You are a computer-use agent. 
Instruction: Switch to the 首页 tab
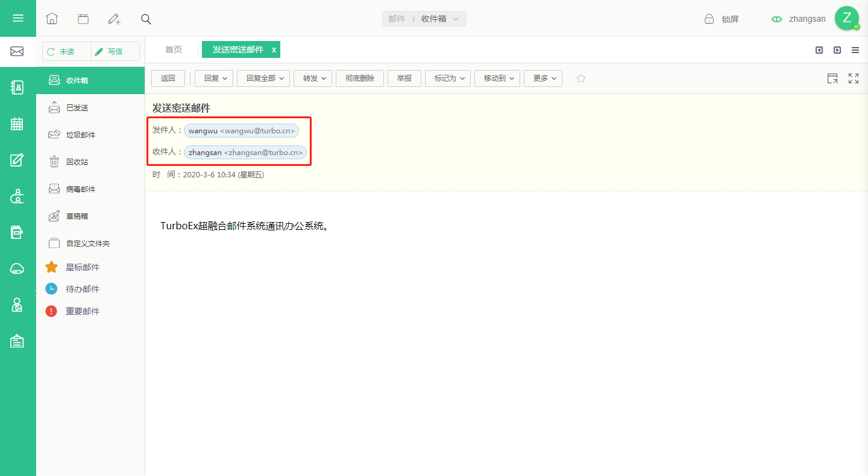pyautogui.click(x=174, y=49)
